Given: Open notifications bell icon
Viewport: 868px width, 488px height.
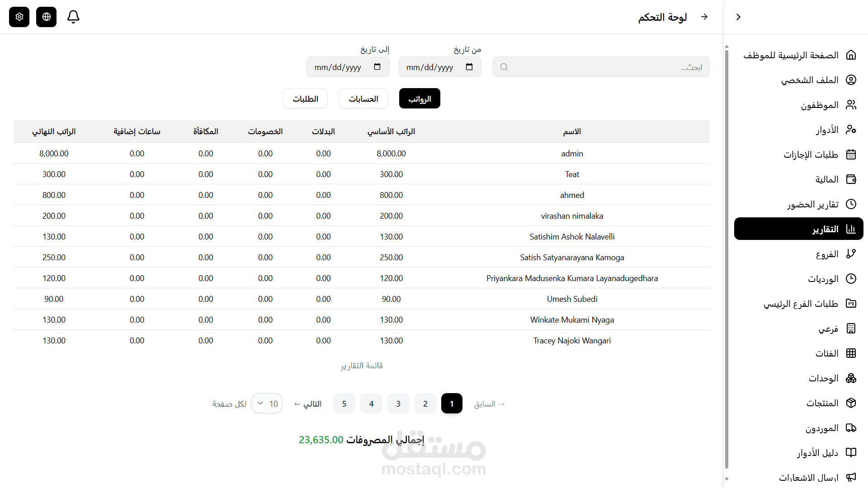Looking at the screenshot, I should pyautogui.click(x=73, y=17).
